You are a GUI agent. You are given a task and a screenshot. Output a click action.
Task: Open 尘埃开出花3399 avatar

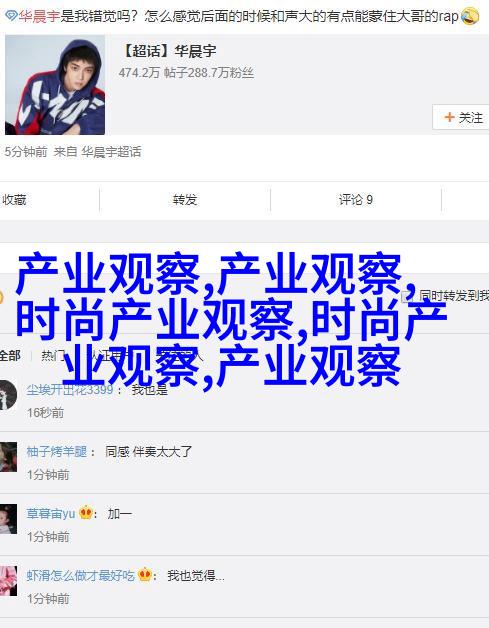tap(7, 395)
